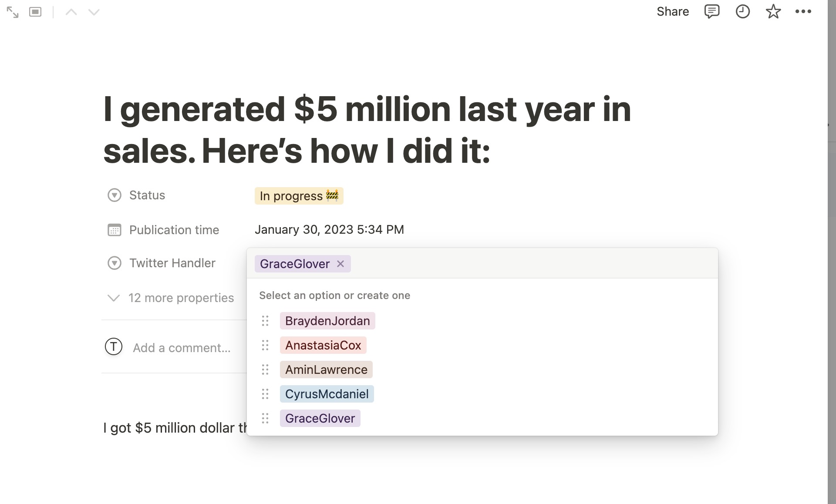Image resolution: width=836 pixels, height=504 pixels.
Task: Open the three-dot more options menu
Action: pyautogui.click(x=803, y=12)
